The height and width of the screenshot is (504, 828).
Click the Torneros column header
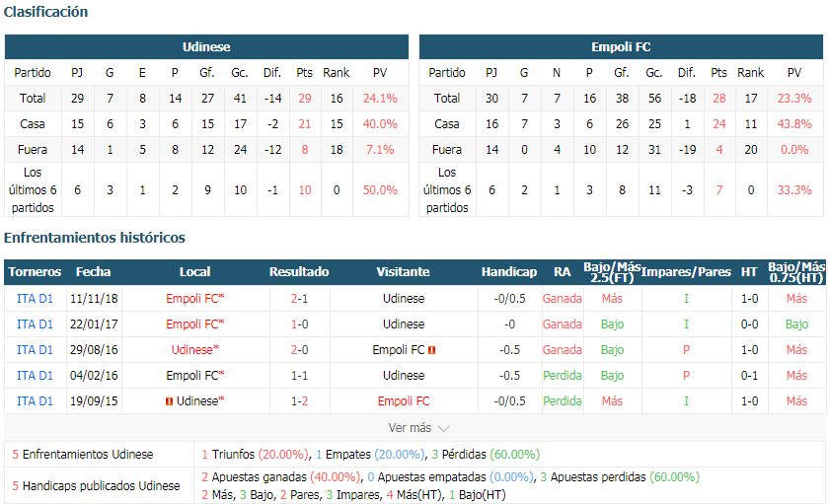35,272
